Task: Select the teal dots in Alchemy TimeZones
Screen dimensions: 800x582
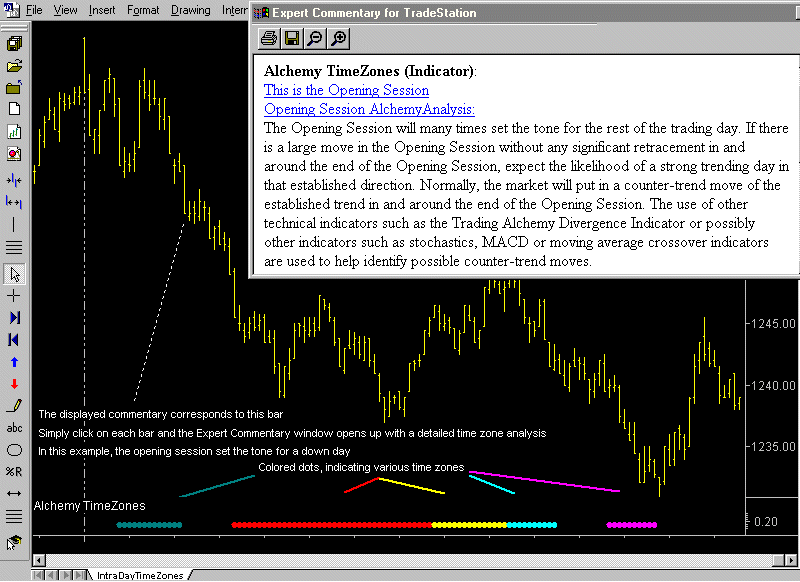Action: [x=149, y=525]
